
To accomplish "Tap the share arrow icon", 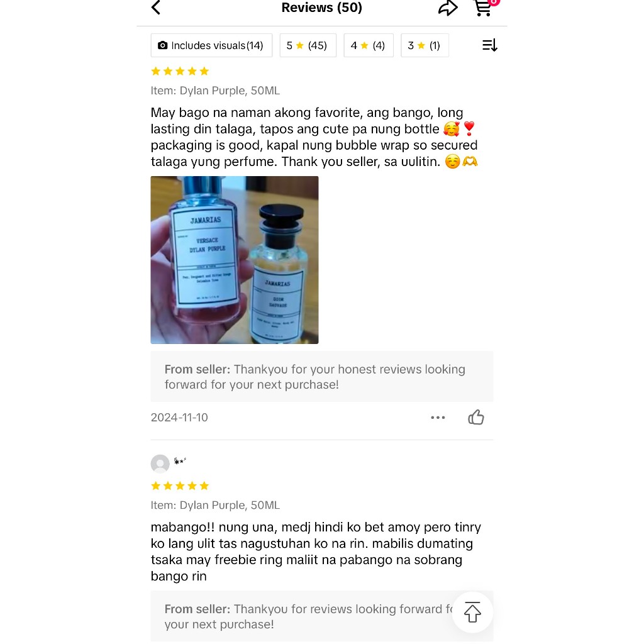I will [x=448, y=8].
